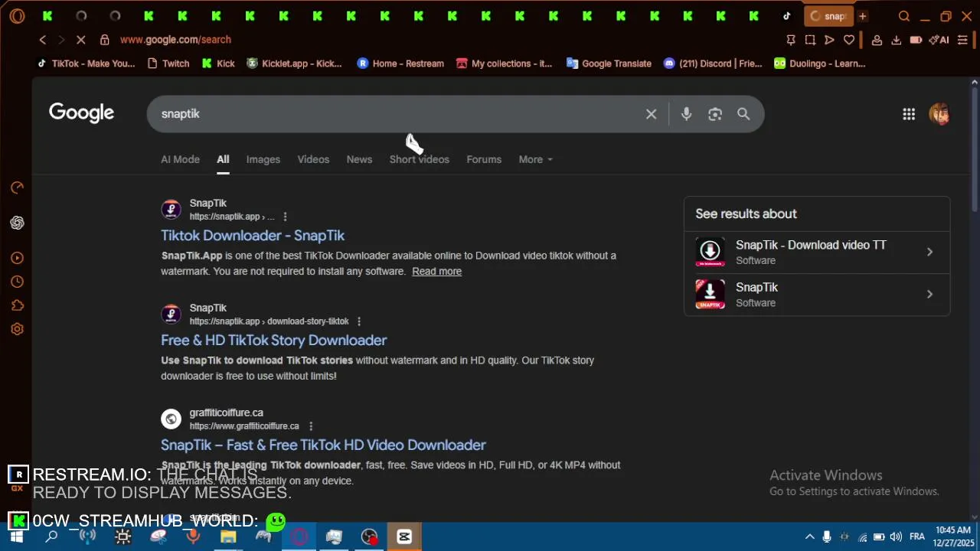
Task: Open the Aria AI button
Action: point(939,40)
